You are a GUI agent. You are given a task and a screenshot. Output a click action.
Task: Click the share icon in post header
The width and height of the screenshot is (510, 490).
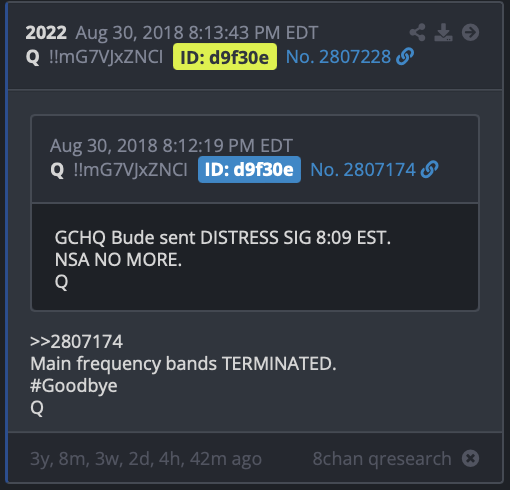(x=417, y=32)
